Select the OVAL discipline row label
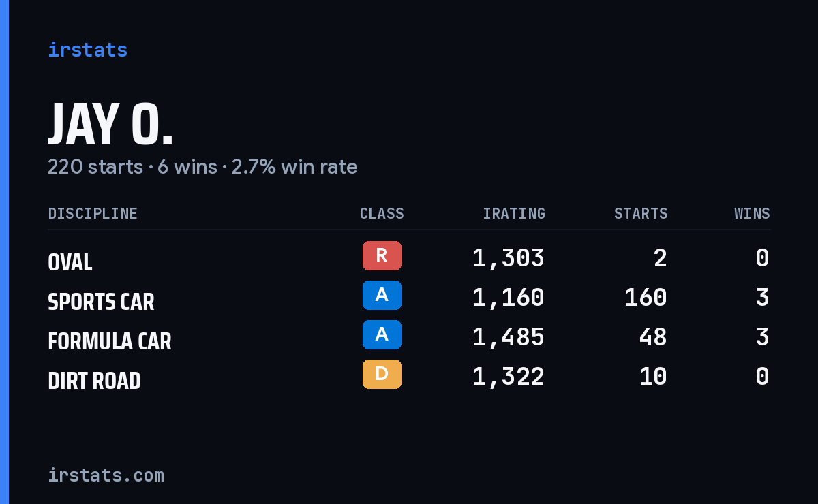Screen dimensions: 818x504 point(70,262)
